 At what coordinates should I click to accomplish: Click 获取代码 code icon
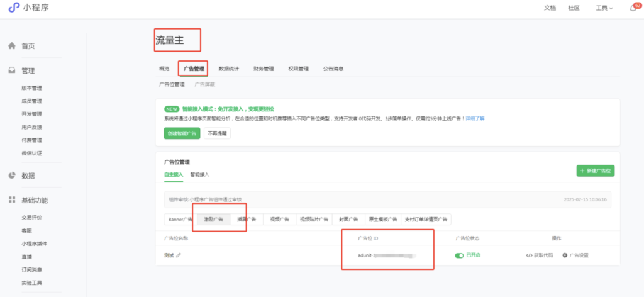[530, 255]
